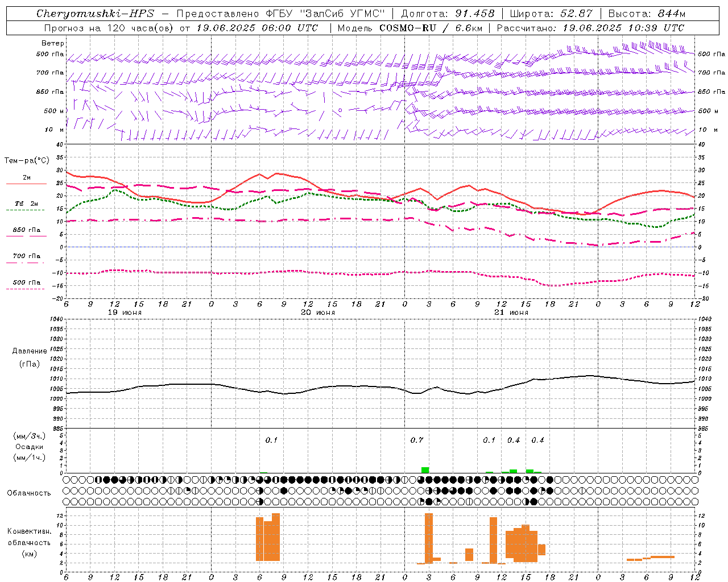Click the Td 2м dew point legend entry
The image size is (728, 582).
point(27,205)
